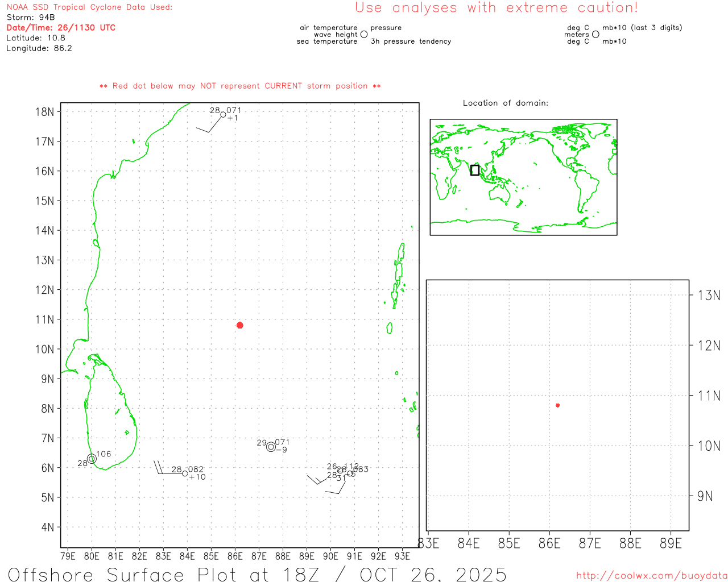The height and width of the screenshot is (582, 728).
Task: Click the 'Use analyses with extreme caution!' heading
Action: pos(497,8)
